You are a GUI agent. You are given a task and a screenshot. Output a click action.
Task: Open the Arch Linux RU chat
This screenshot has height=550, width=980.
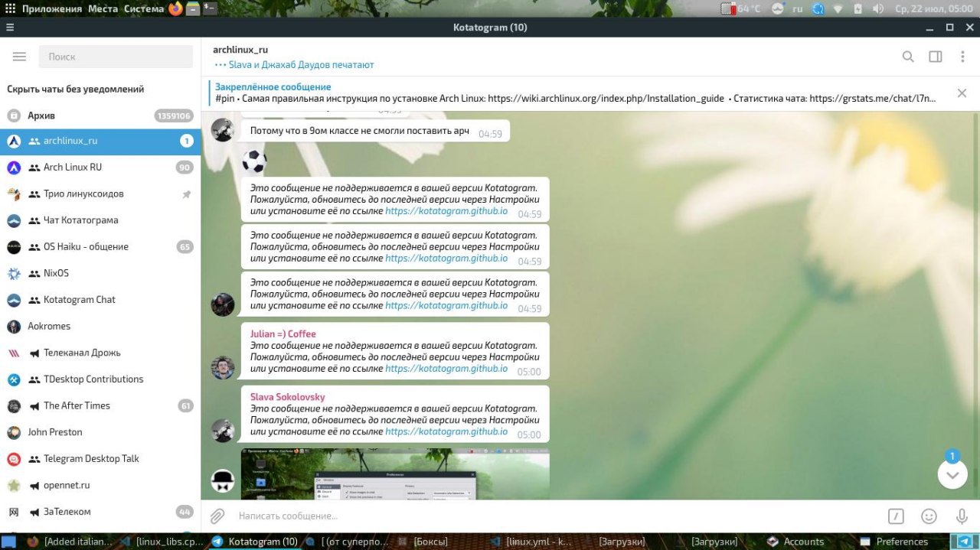click(x=100, y=168)
